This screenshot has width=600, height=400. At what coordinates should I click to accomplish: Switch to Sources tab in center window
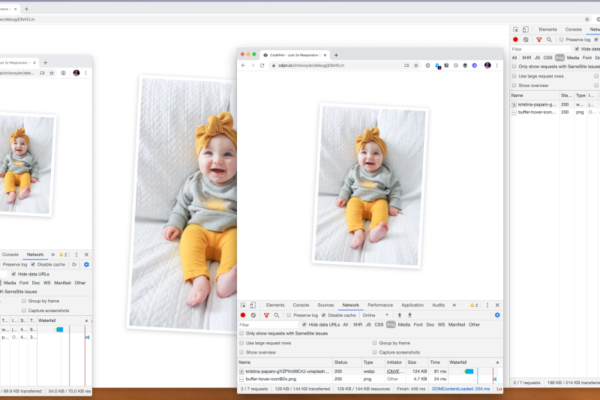(326, 305)
